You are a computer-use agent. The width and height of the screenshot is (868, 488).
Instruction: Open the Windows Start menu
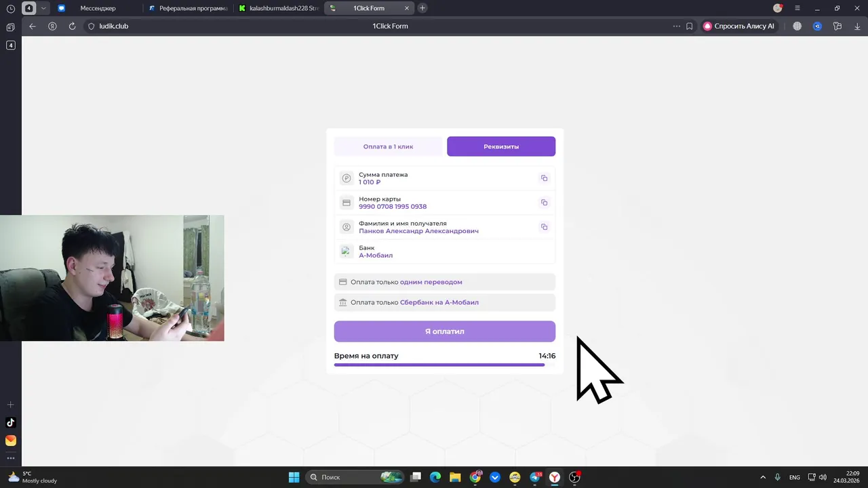(294, 477)
